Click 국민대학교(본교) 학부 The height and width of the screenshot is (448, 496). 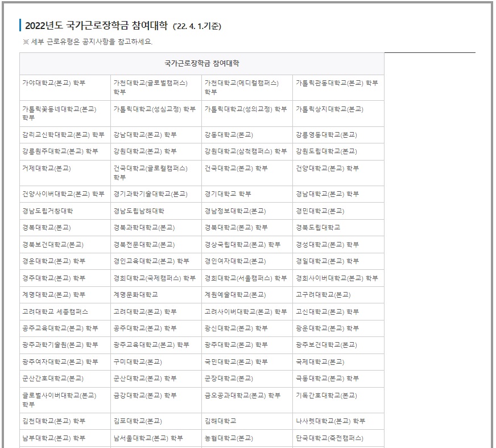(x=236, y=362)
